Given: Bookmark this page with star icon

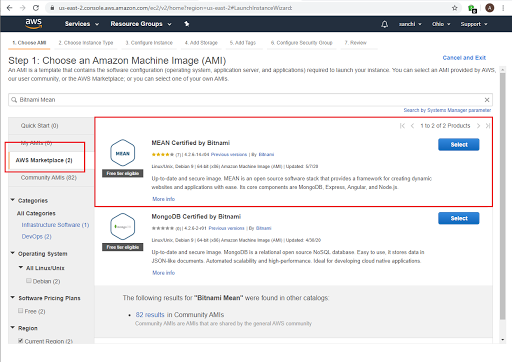Looking at the screenshot, I should point(455,8).
